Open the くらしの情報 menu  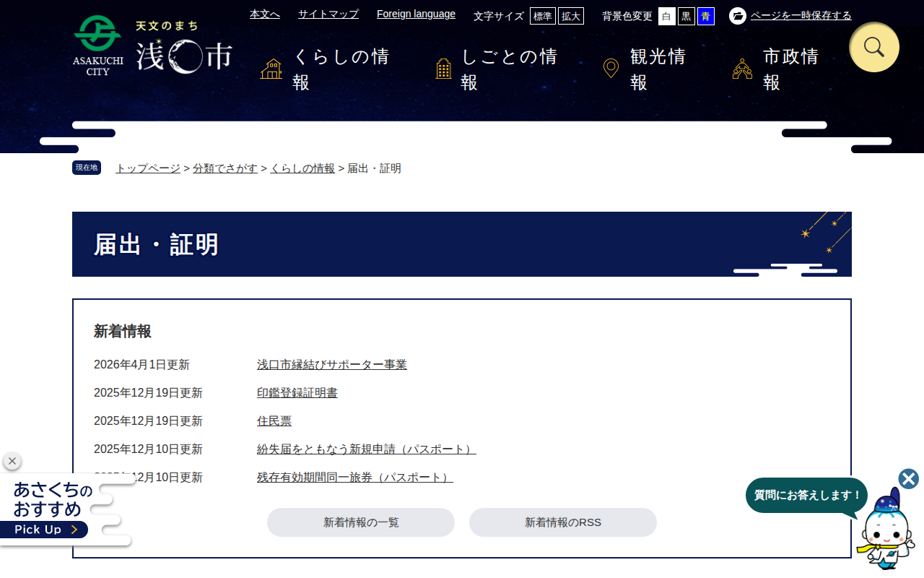(x=329, y=69)
